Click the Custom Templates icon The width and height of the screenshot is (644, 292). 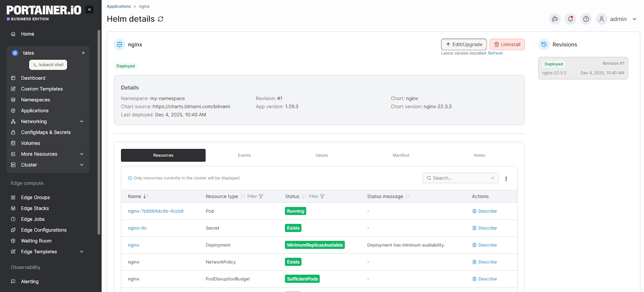point(13,89)
